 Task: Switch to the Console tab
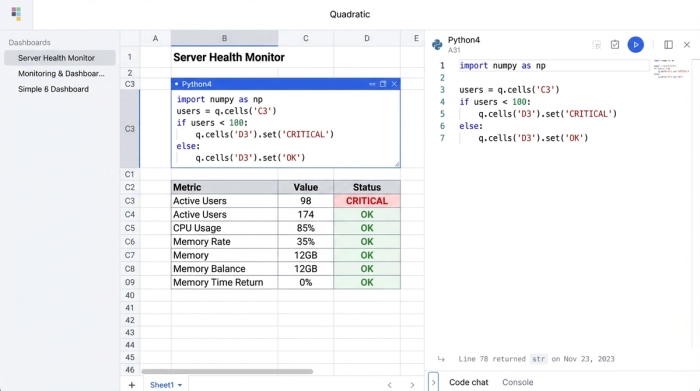tap(517, 382)
